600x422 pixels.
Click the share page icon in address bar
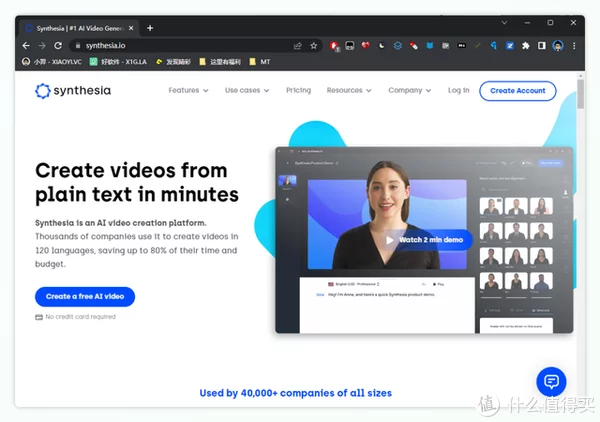coord(297,46)
